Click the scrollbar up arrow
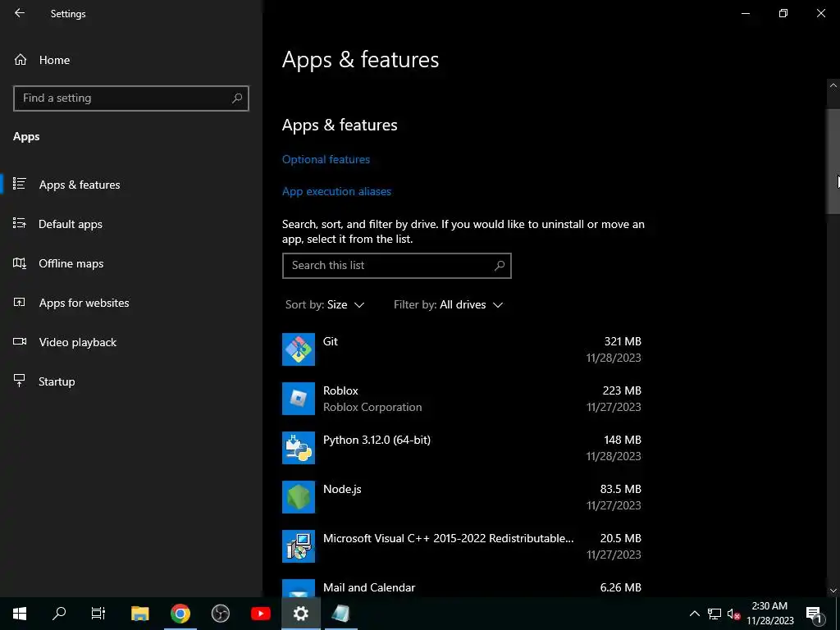Image resolution: width=840 pixels, height=630 pixels. 833,85
